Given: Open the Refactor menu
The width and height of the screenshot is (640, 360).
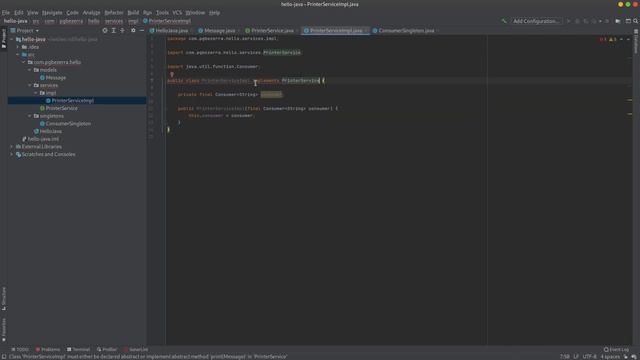Looking at the screenshot, I should coord(114,13).
